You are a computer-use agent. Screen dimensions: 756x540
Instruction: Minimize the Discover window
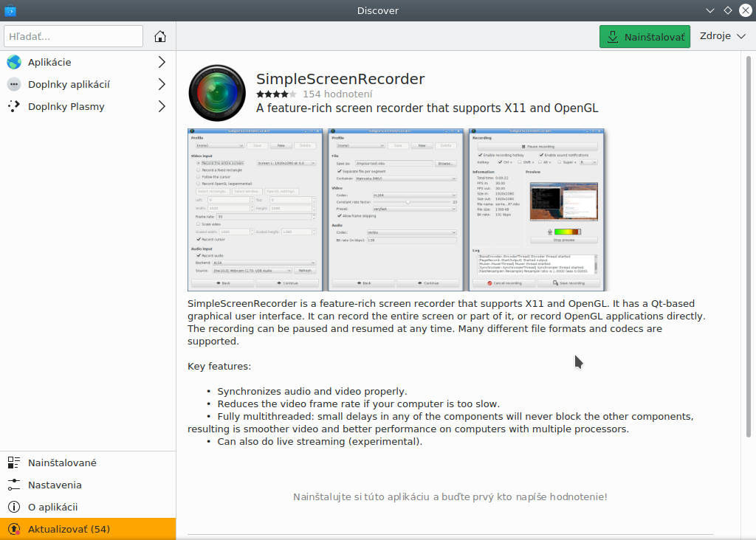pos(709,10)
